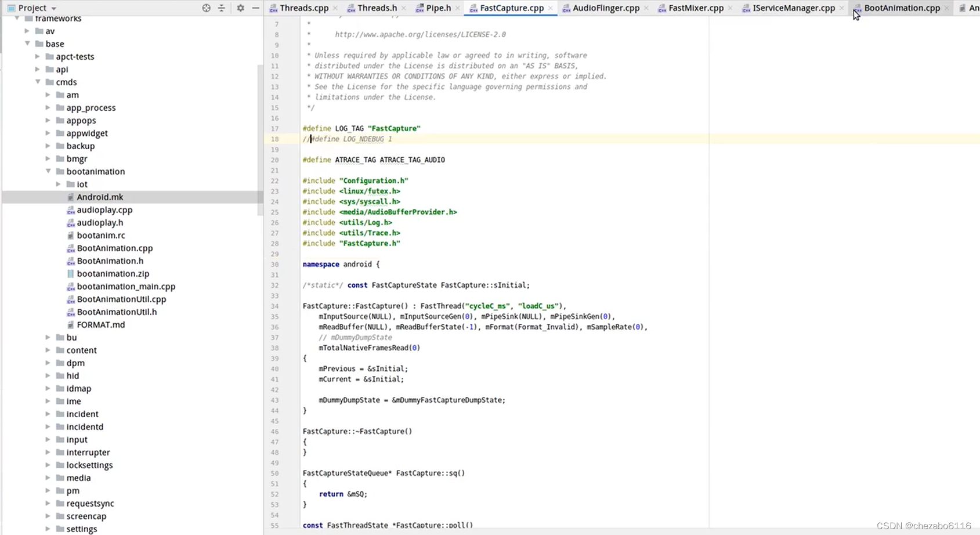Open the Project panel settings gear

240,8
